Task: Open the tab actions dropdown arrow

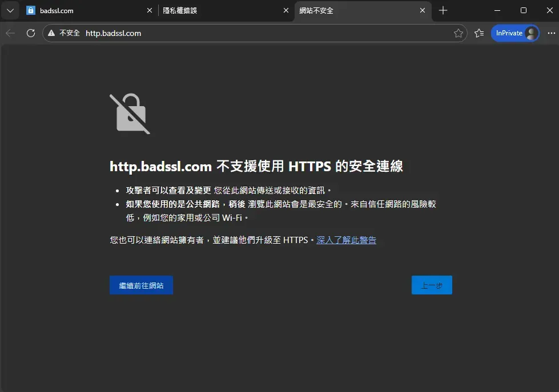Action: coord(10,10)
